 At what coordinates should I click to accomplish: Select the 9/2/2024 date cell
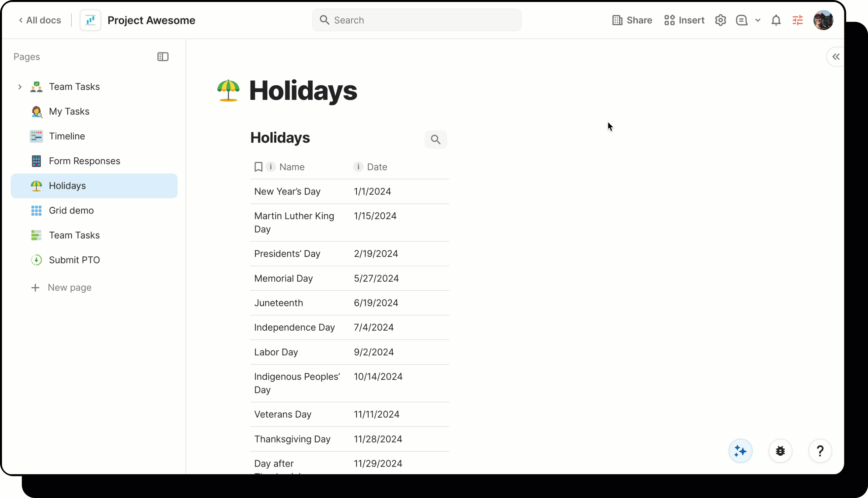399,352
